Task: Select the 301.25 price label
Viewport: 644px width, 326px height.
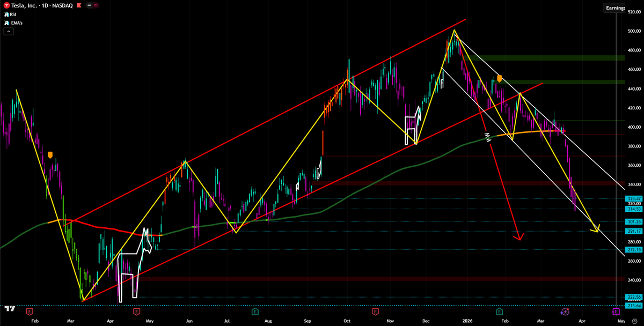Action: point(634,221)
